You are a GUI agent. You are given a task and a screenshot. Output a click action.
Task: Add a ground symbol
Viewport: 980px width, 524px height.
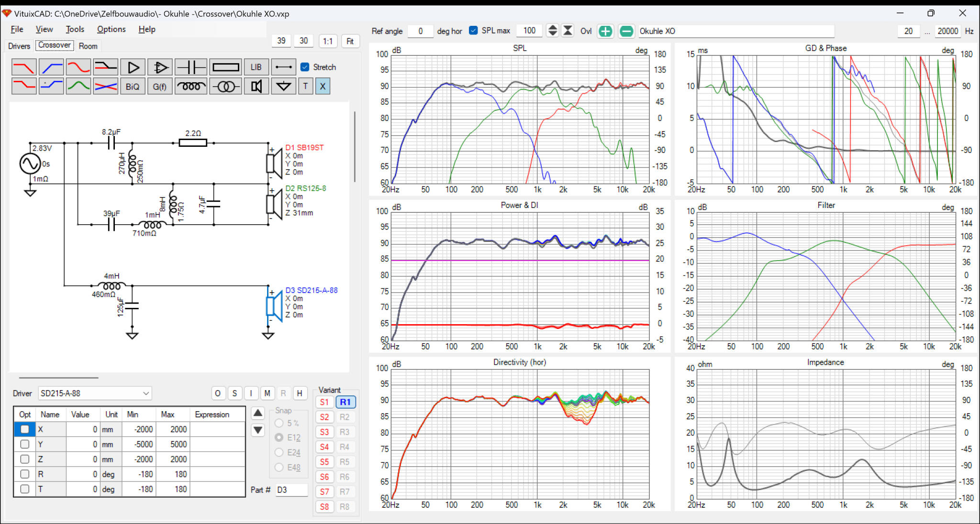point(283,86)
